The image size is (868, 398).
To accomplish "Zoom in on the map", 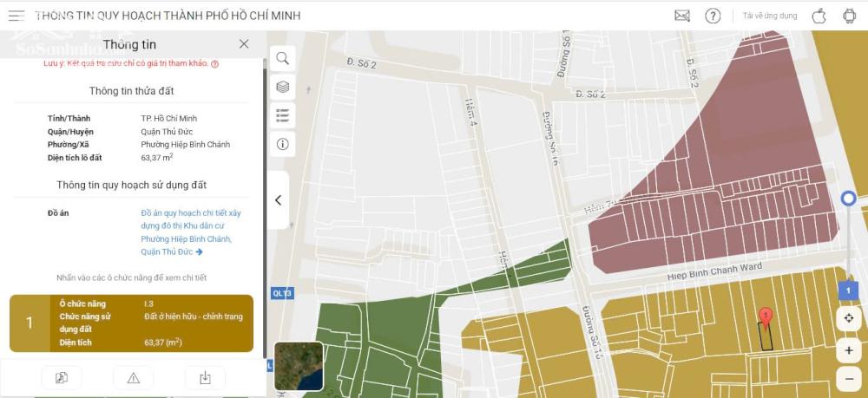I will click(x=849, y=350).
